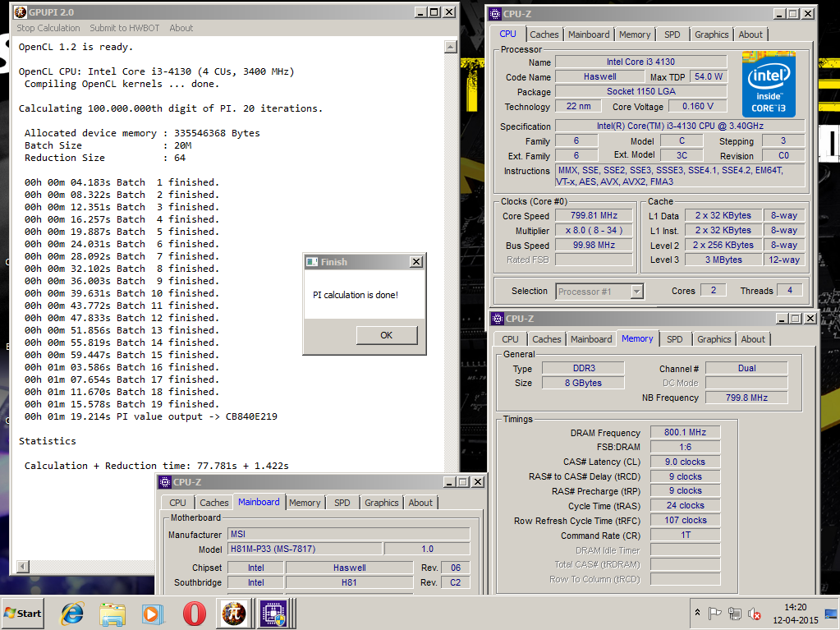The image size is (840, 630).
Task: Click the Name field Intel Core i3 4130
Action: pyautogui.click(x=640, y=62)
